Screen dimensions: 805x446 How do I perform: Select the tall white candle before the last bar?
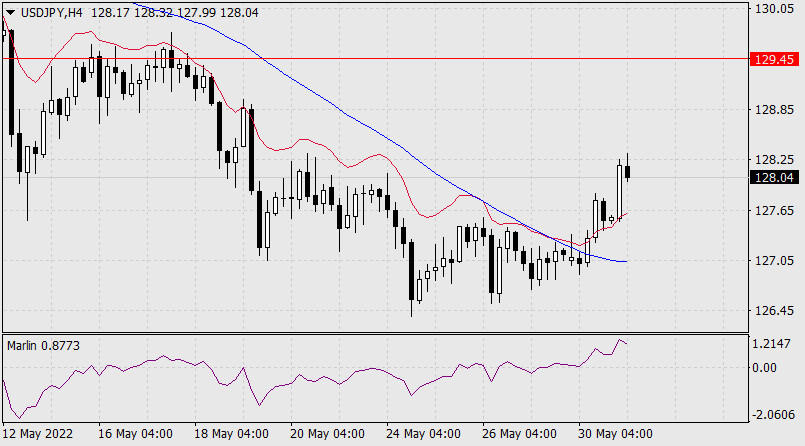point(620,193)
